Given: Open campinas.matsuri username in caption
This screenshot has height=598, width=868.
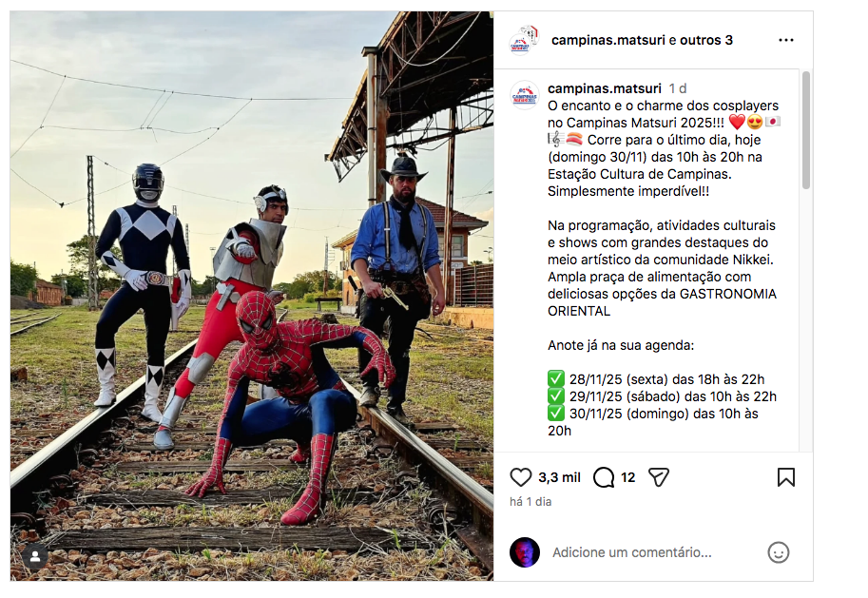Looking at the screenshot, I should pyautogui.click(x=605, y=88).
